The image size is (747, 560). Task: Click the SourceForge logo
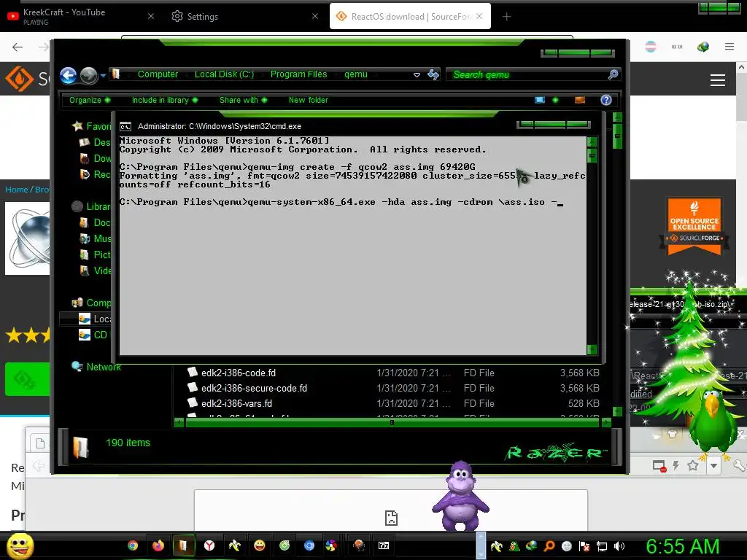[19, 79]
